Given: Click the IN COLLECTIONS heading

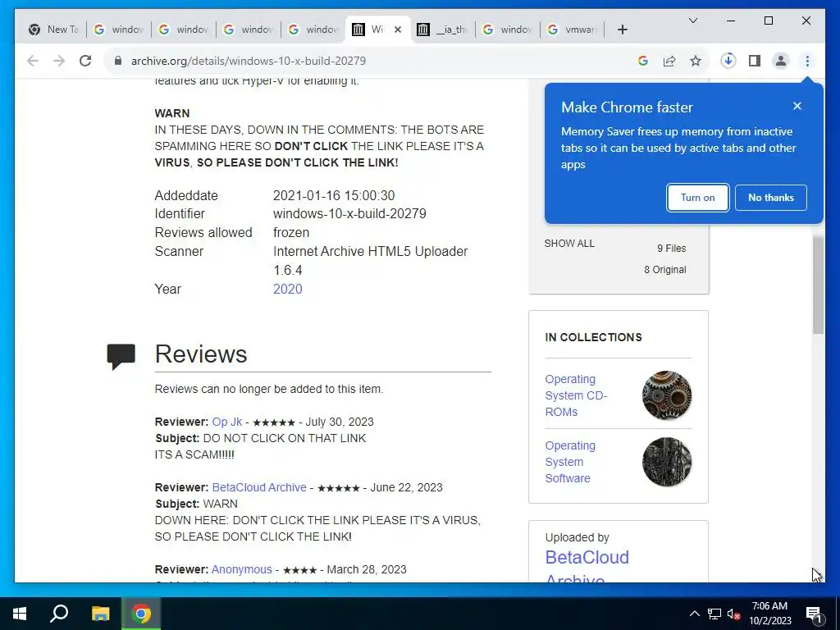Looking at the screenshot, I should (593, 337).
